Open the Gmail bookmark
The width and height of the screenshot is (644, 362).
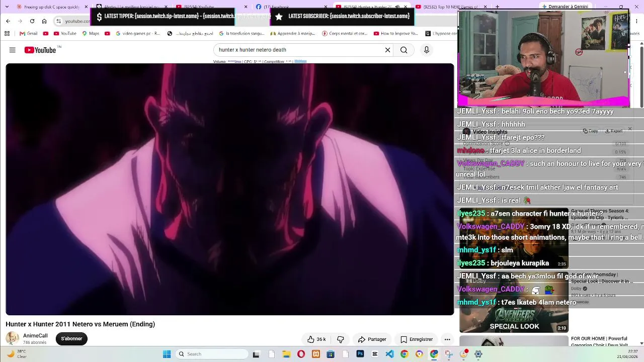tap(29, 34)
